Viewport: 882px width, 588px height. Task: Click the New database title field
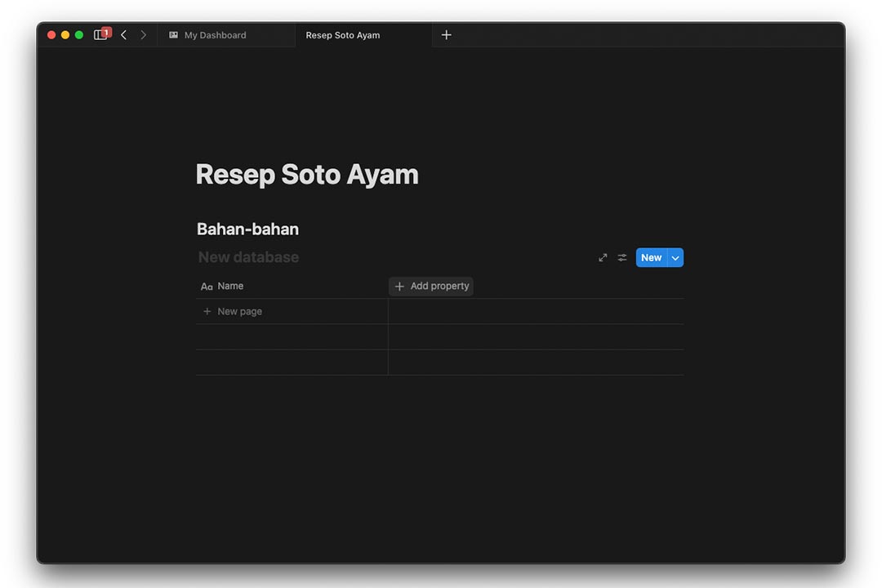248,257
